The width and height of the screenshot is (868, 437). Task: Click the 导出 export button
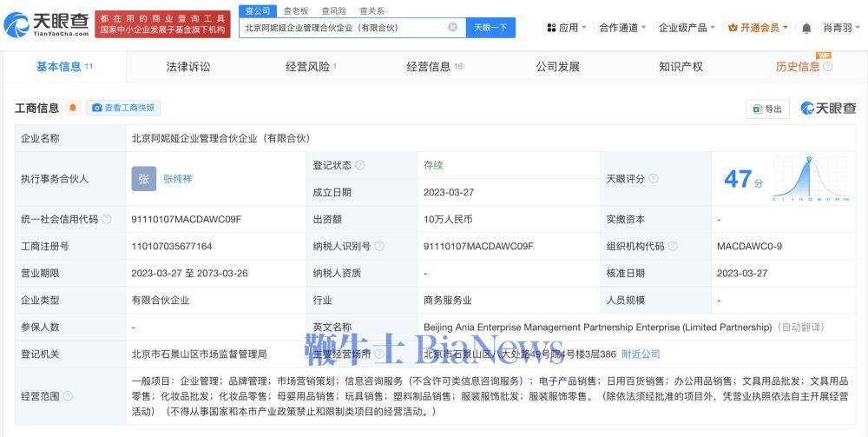(x=767, y=109)
